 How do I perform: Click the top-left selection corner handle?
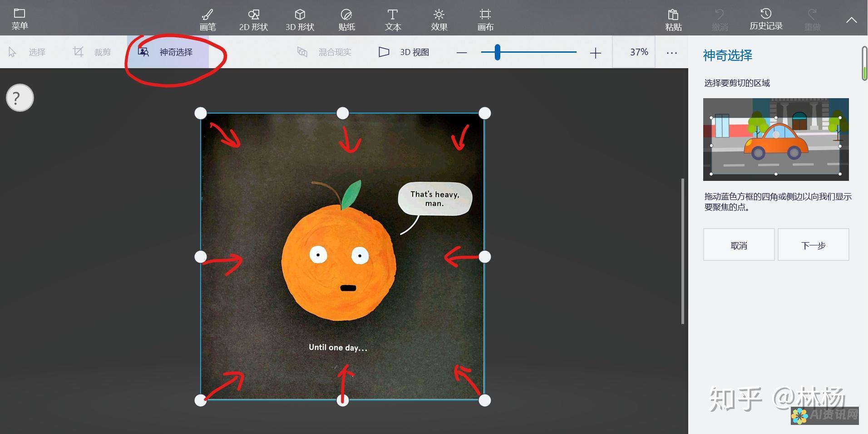click(x=201, y=113)
